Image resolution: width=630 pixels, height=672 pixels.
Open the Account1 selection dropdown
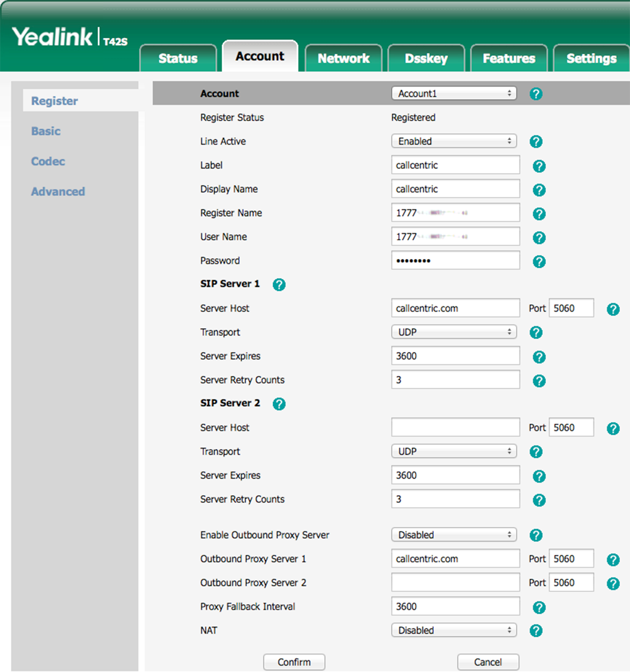[x=454, y=93]
